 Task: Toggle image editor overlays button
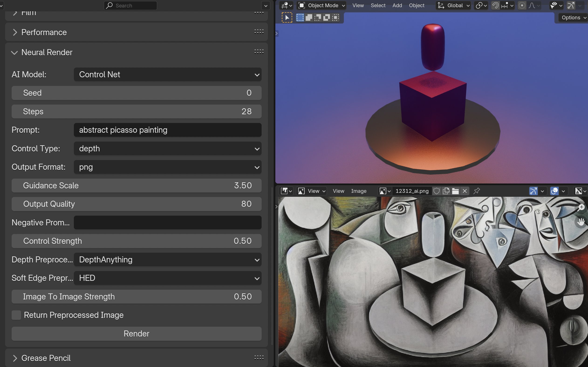pos(554,191)
